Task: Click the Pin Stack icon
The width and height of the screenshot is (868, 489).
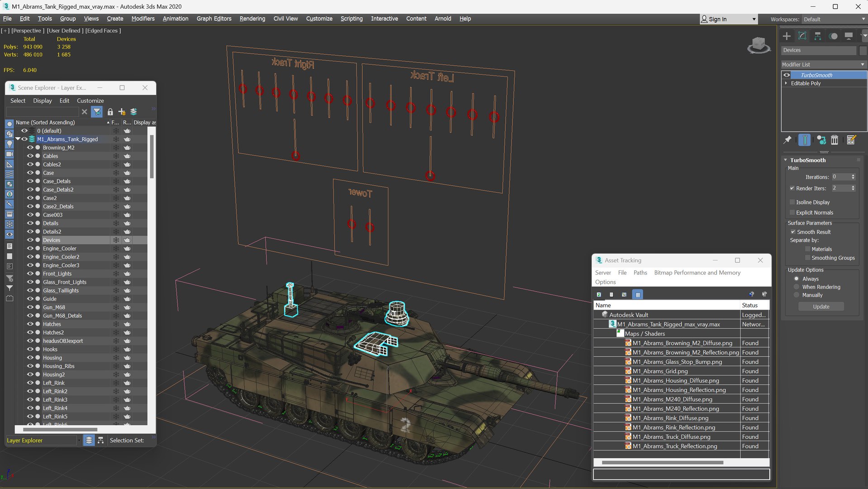Action: 787,140
